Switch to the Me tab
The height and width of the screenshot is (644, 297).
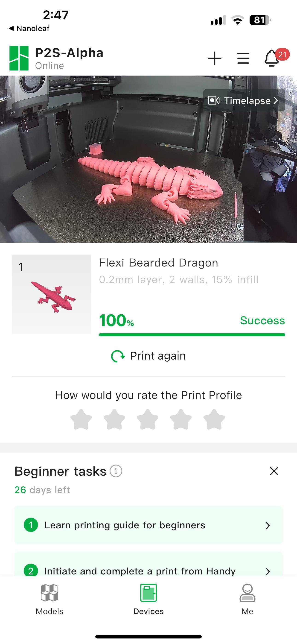(247, 600)
